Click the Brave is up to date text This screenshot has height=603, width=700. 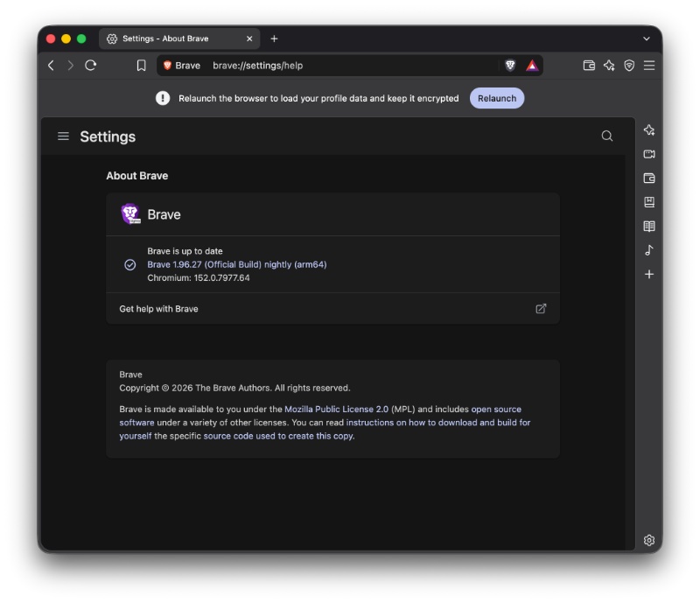[185, 251]
